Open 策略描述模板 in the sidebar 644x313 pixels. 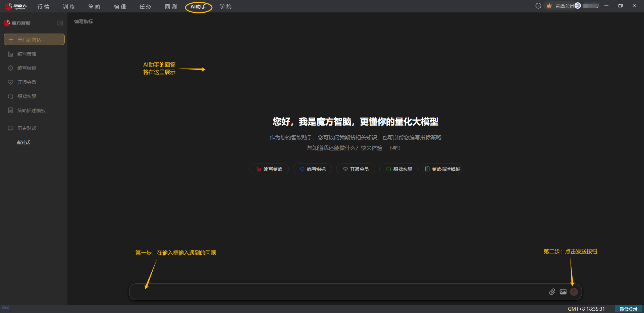coord(32,110)
